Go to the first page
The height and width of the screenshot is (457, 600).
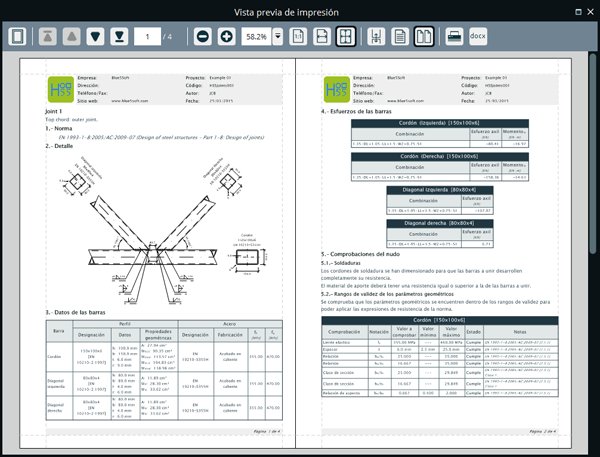[48, 36]
